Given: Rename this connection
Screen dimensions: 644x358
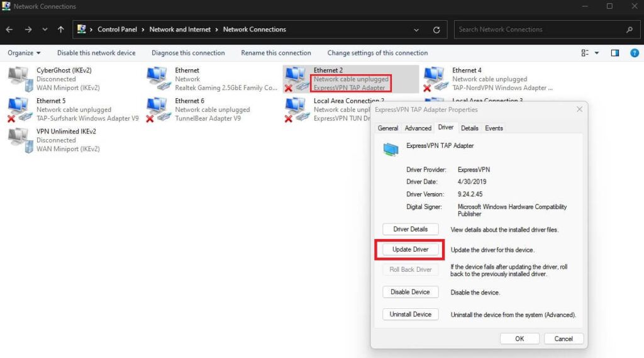Looking at the screenshot, I should click(276, 53).
